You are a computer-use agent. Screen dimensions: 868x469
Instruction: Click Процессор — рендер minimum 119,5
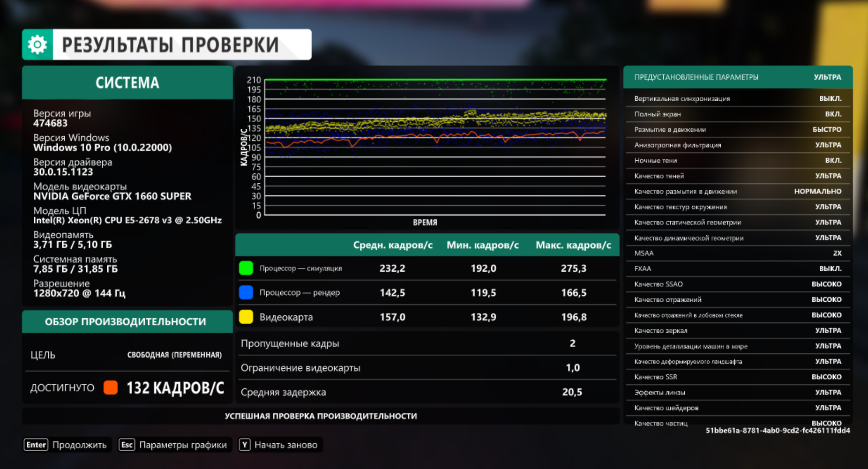click(x=483, y=292)
